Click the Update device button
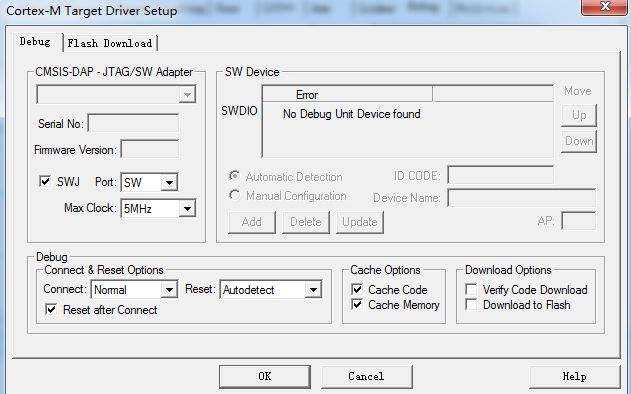Viewport: 631px width, 394px height. (x=360, y=222)
